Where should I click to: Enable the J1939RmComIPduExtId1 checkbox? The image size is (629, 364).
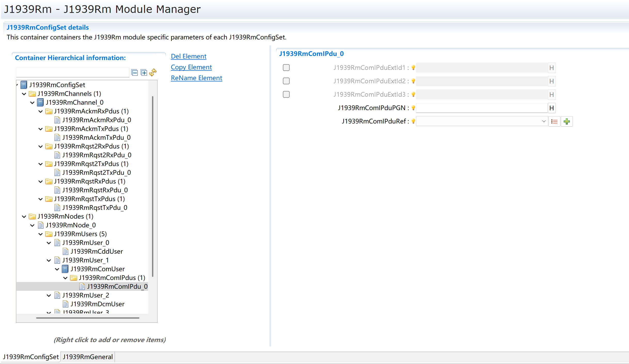286,68
